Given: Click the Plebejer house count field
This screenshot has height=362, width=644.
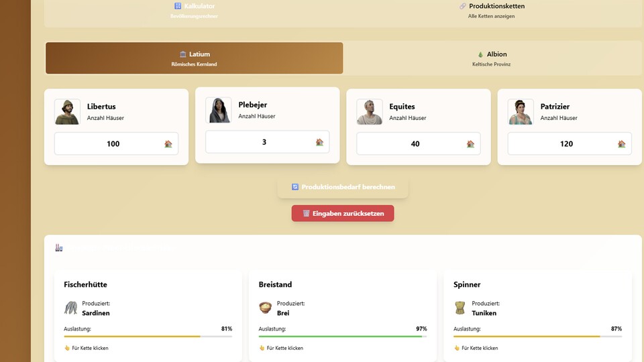Looking at the screenshot, I should point(258,142).
